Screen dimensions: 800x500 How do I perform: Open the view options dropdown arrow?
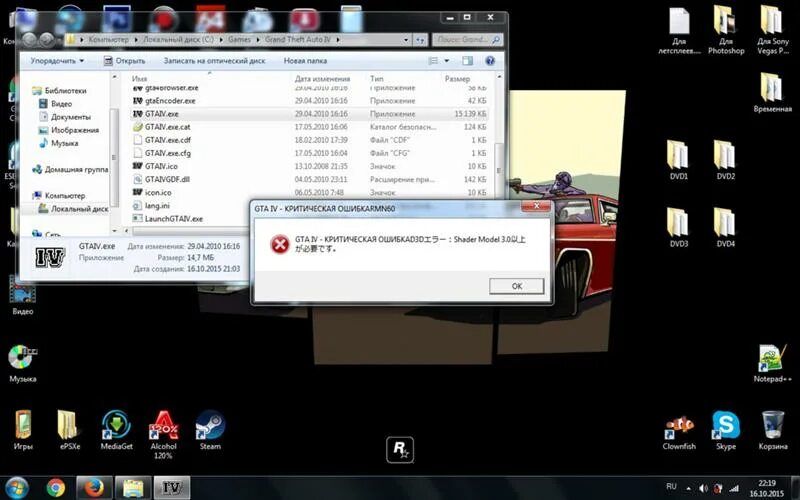pos(447,61)
